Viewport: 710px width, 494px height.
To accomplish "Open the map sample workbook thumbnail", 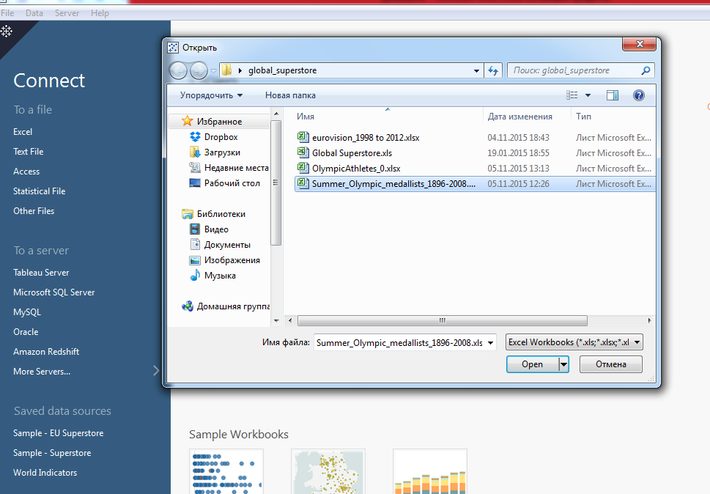I will [x=328, y=471].
